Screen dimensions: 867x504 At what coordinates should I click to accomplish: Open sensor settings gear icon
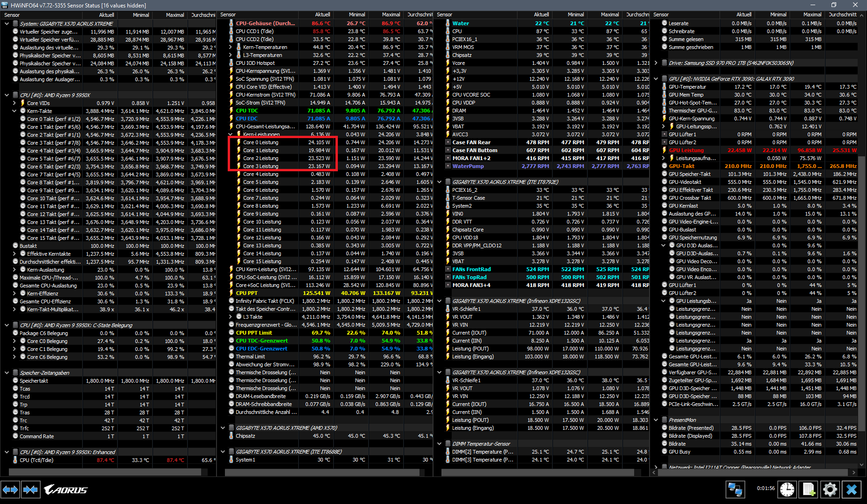tap(830, 490)
